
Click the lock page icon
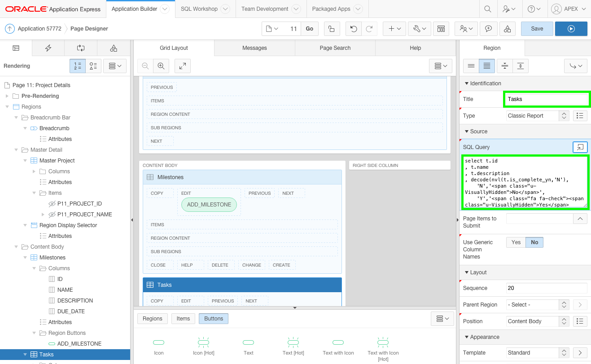pyautogui.click(x=331, y=29)
